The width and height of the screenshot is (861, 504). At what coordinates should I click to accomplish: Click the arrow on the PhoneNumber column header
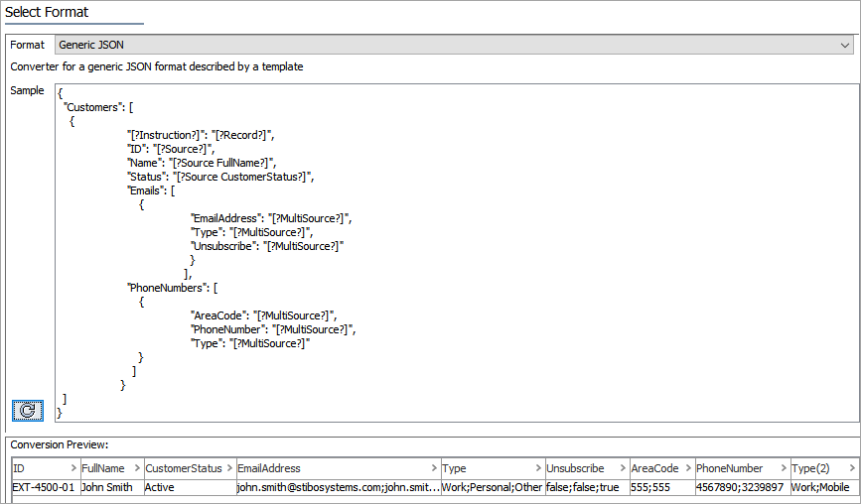click(x=782, y=468)
